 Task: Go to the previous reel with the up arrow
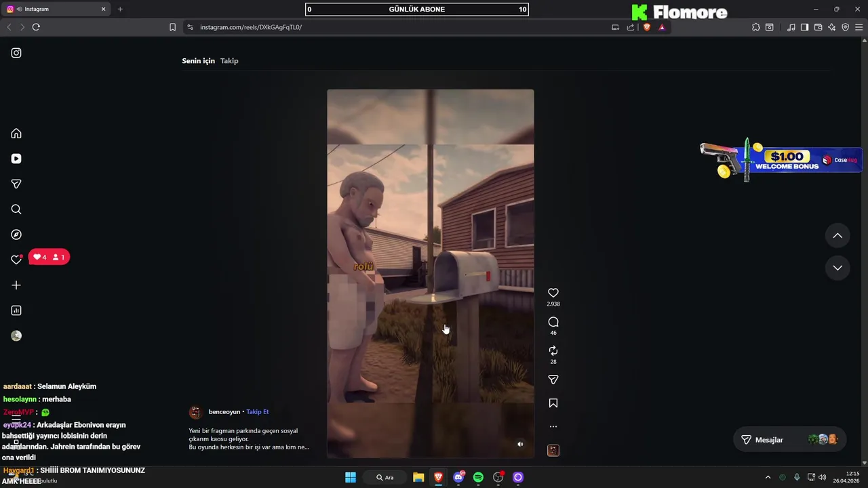(x=837, y=236)
